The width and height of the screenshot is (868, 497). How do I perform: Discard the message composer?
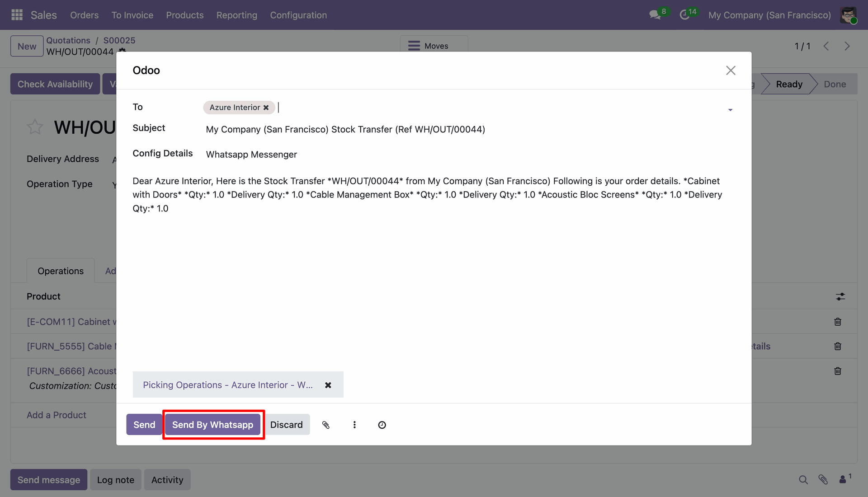(x=286, y=425)
